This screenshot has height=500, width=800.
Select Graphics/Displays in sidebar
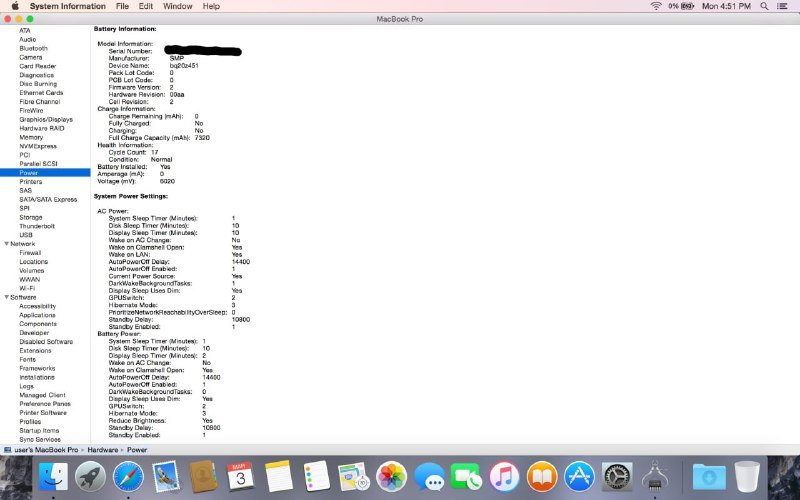tap(45, 119)
